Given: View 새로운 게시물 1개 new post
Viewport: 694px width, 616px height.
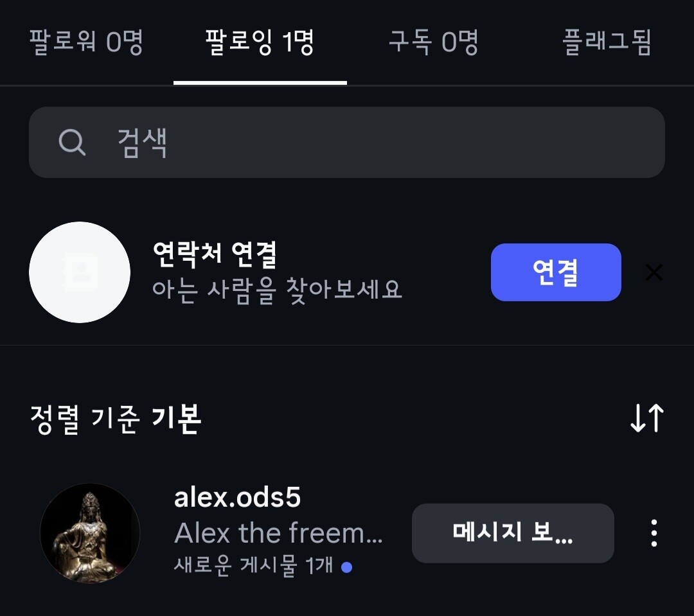Looking at the screenshot, I should click(253, 567).
